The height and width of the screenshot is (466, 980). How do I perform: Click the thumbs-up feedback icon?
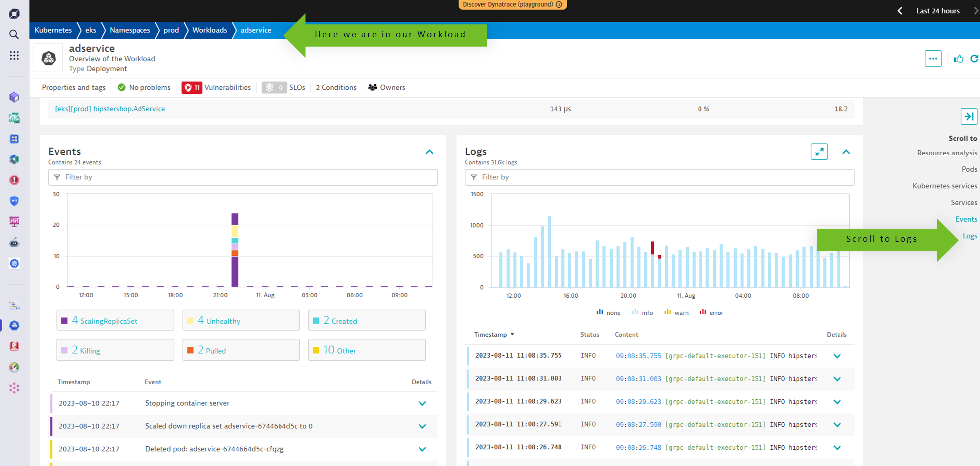pos(958,59)
